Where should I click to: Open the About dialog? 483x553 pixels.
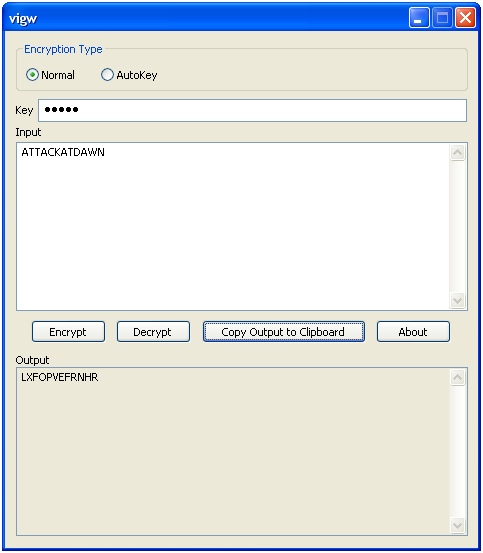pos(413,332)
